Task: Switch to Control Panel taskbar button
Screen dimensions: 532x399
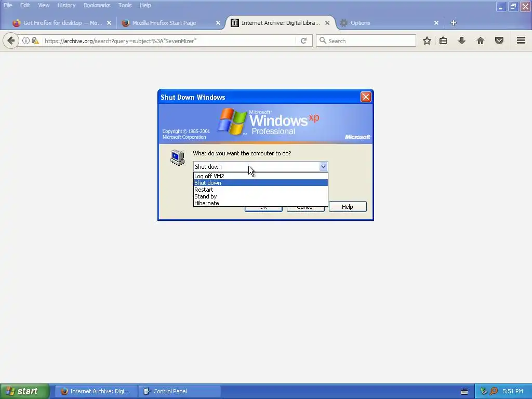Action: tap(179, 392)
